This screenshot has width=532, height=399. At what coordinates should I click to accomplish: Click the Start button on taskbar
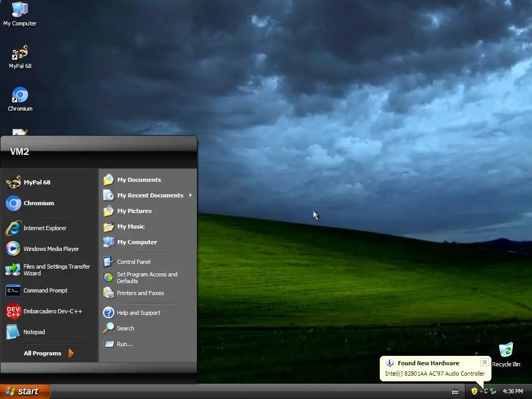click(x=25, y=391)
